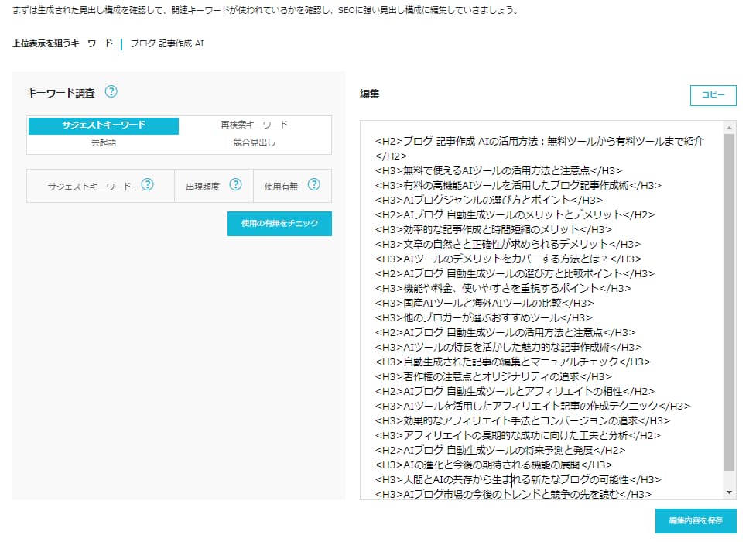Select the サジェストキーワード tab
This screenshot has width=756, height=542.
click(x=104, y=125)
